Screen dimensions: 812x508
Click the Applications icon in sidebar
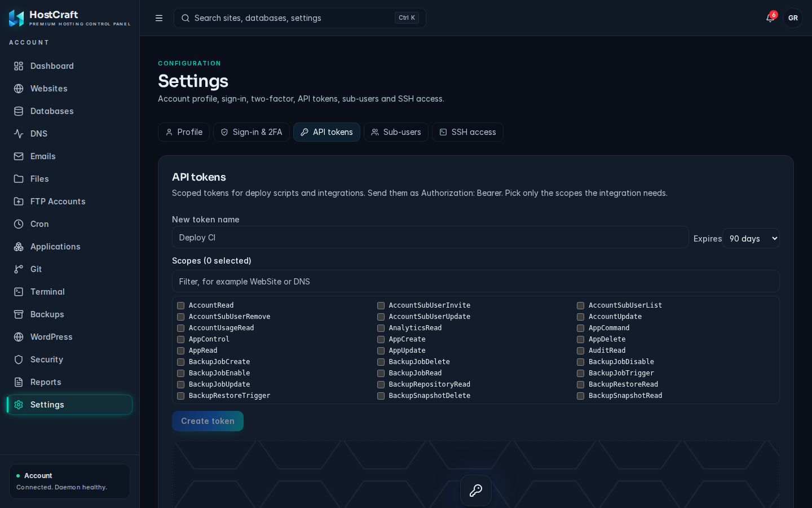(19, 247)
